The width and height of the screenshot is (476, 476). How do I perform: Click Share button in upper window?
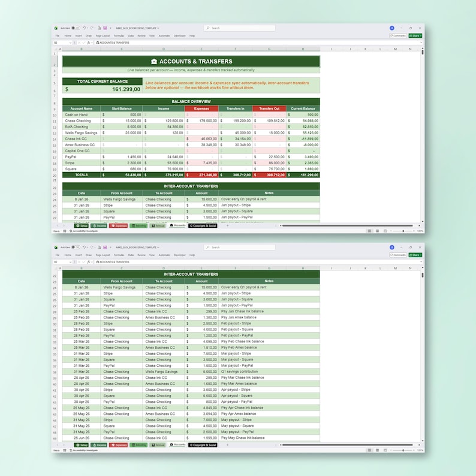[x=415, y=36]
